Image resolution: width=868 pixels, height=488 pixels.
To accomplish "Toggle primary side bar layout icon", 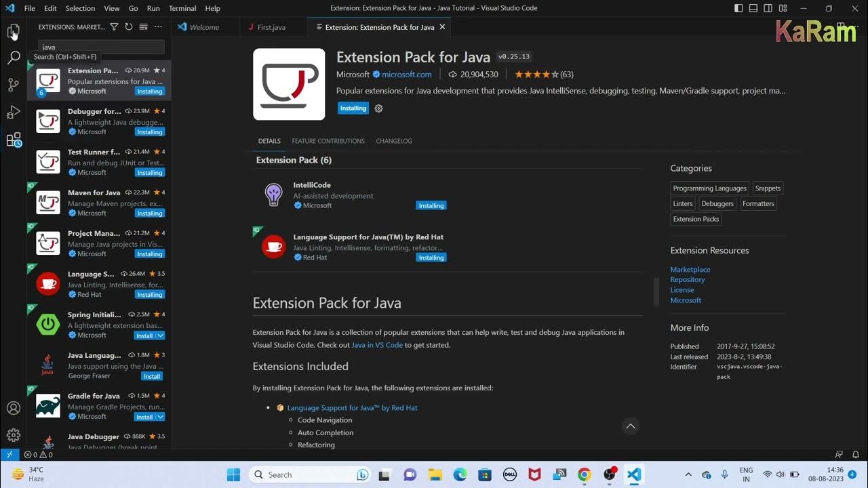I will pos(738,8).
